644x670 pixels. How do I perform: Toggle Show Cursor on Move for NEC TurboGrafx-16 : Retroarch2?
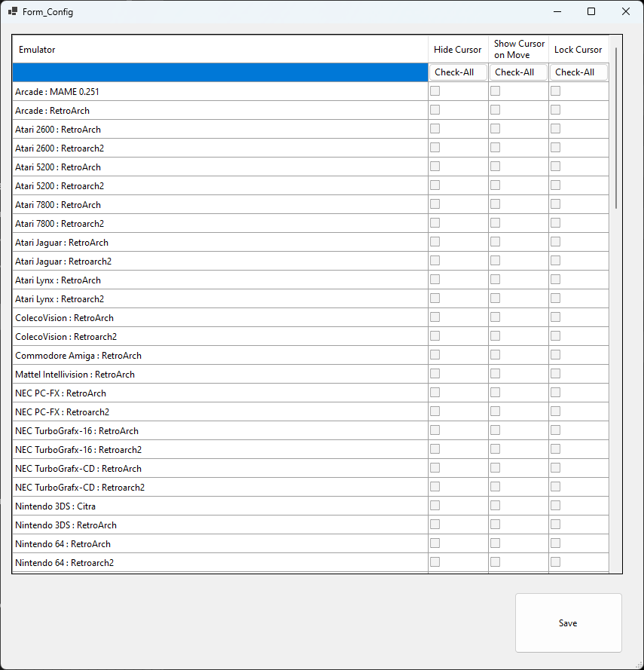pos(495,448)
